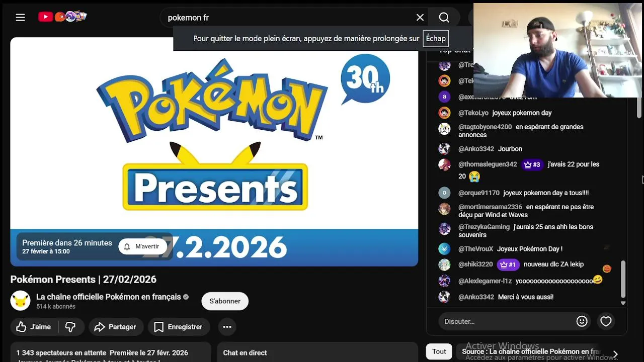644x362 pixels.
Task: Click the S'abonner button
Action: (x=225, y=301)
